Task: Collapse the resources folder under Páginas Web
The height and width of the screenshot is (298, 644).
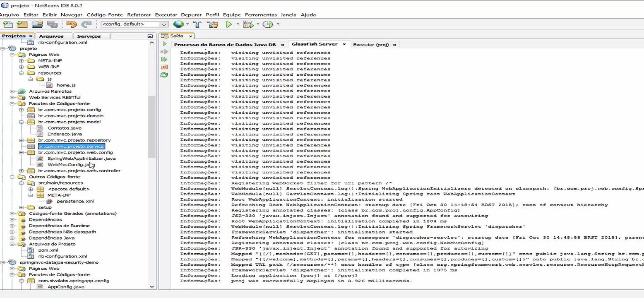Action: click(21, 73)
